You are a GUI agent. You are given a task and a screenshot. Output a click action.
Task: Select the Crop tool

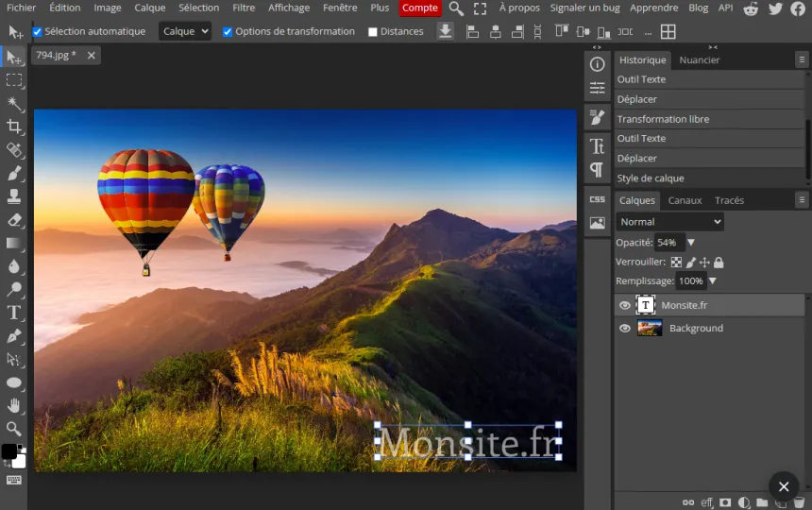[x=14, y=127]
